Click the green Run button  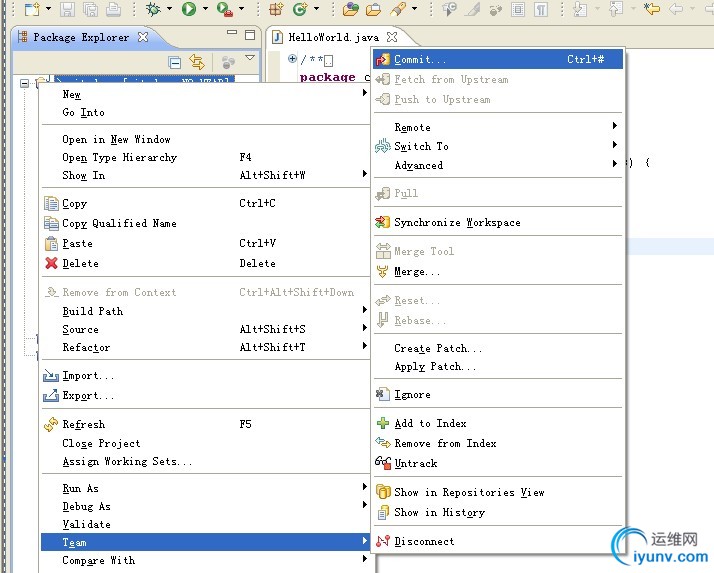click(x=189, y=9)
